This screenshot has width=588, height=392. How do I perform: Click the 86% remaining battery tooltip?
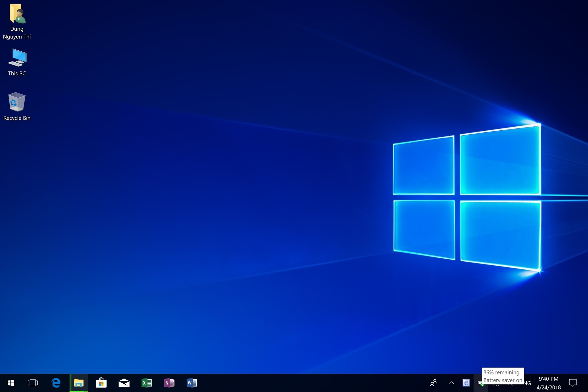[503, 376]
